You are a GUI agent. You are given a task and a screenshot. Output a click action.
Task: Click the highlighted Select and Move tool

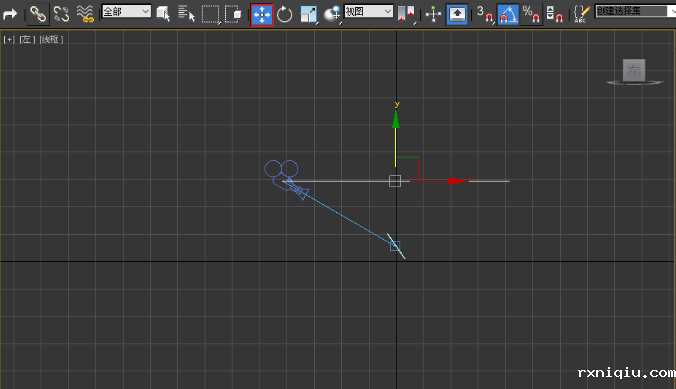(x=262, y=15)
